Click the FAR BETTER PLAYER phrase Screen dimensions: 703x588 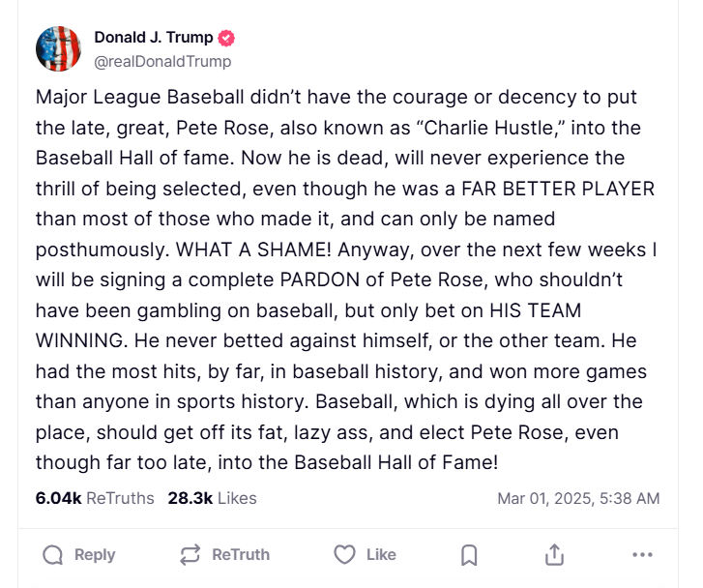[x=558, y=189]
